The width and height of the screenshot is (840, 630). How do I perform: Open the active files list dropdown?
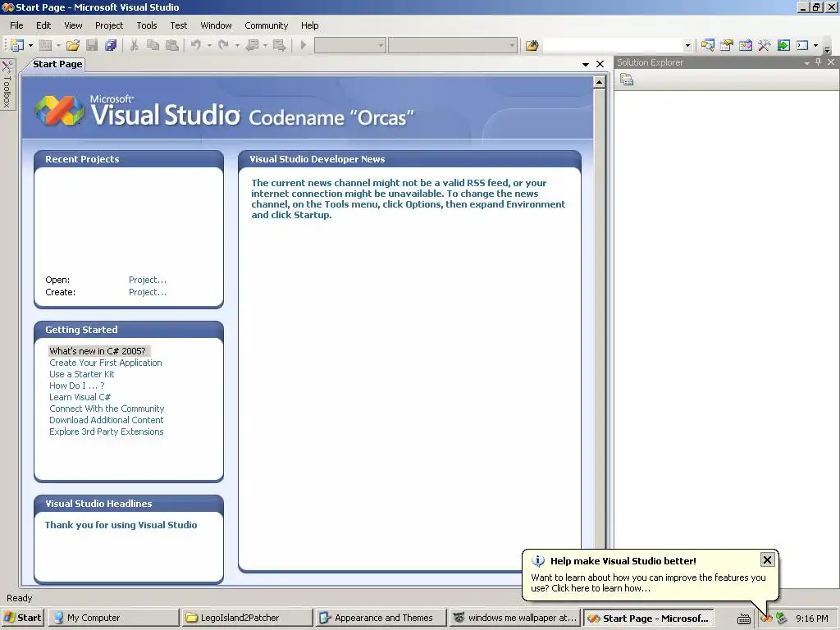[586, 64]
